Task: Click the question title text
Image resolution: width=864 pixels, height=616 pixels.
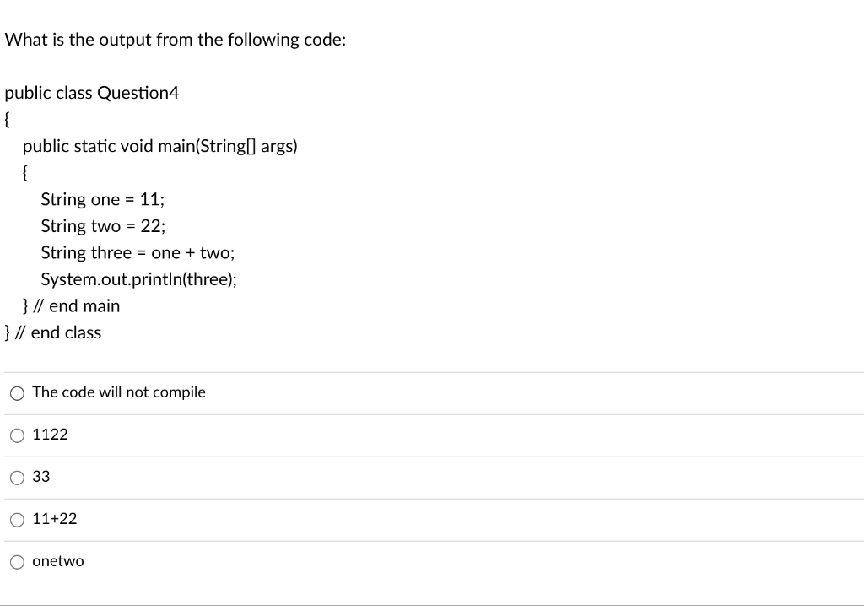Action: (175, 39)
